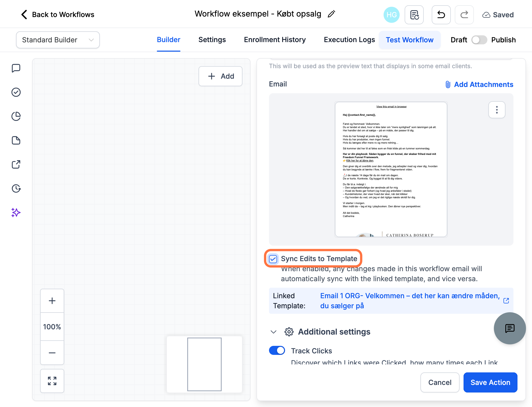Open the sticky note sidebar icon
The image size is (532, 407).
coord(16,140)
